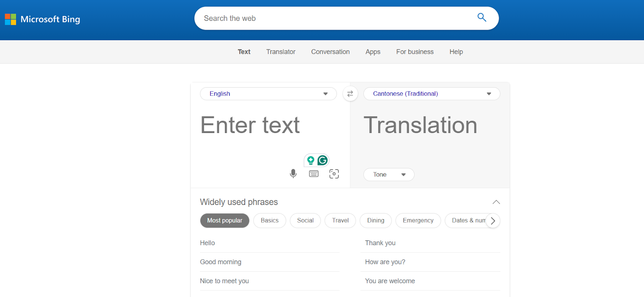644x297 pixels.
Task: Choose the phrase "Thank you"
Action: 380,243
